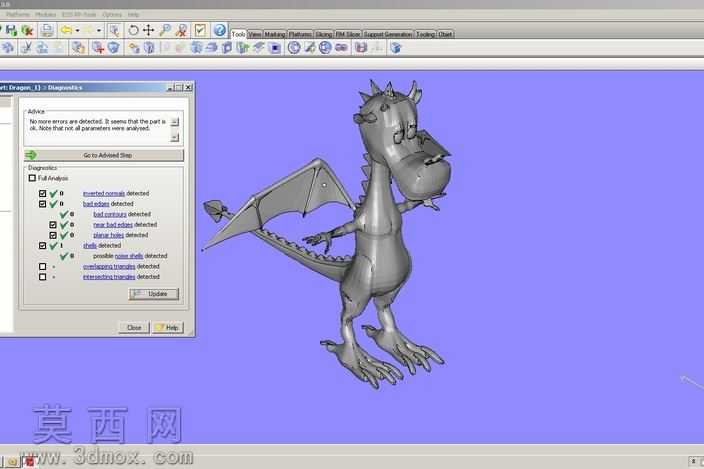
Task: Click the yellow Undo arrow icon
Action: click(x=66, y=31)
